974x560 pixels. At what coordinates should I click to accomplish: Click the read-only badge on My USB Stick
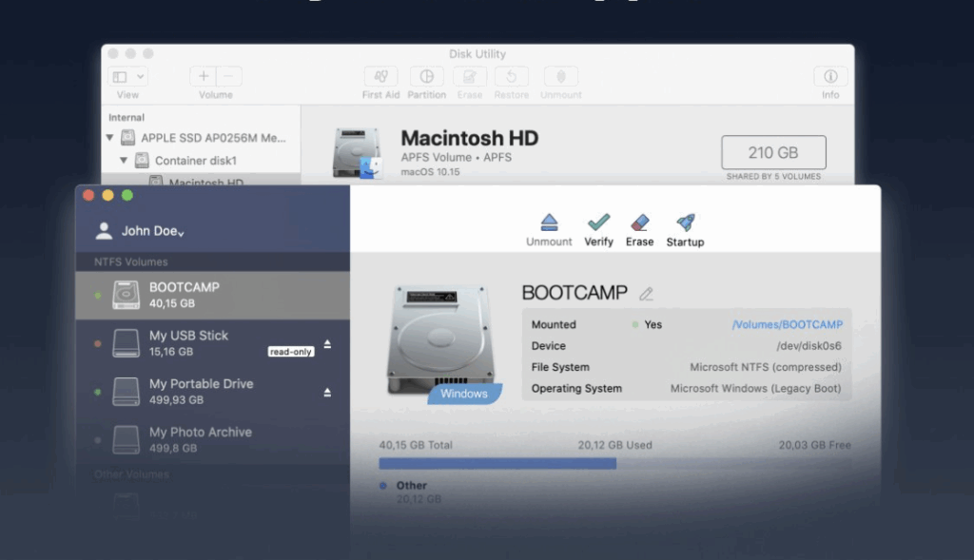coord(291,352)
